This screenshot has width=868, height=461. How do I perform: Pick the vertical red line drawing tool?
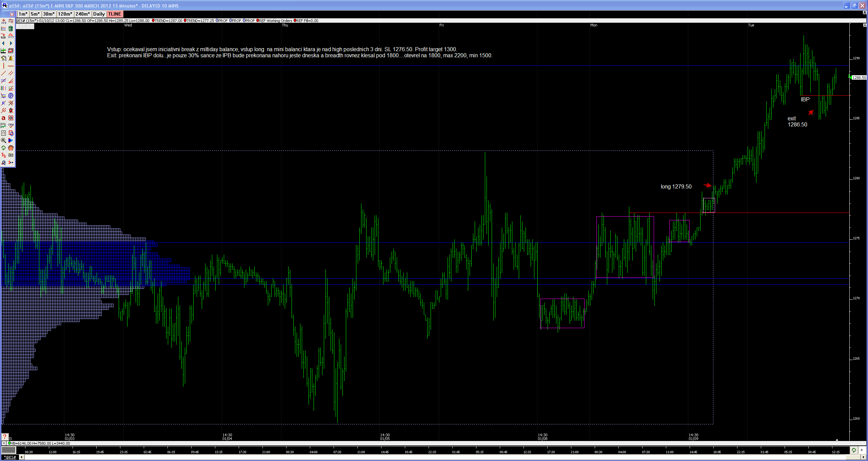3,66
